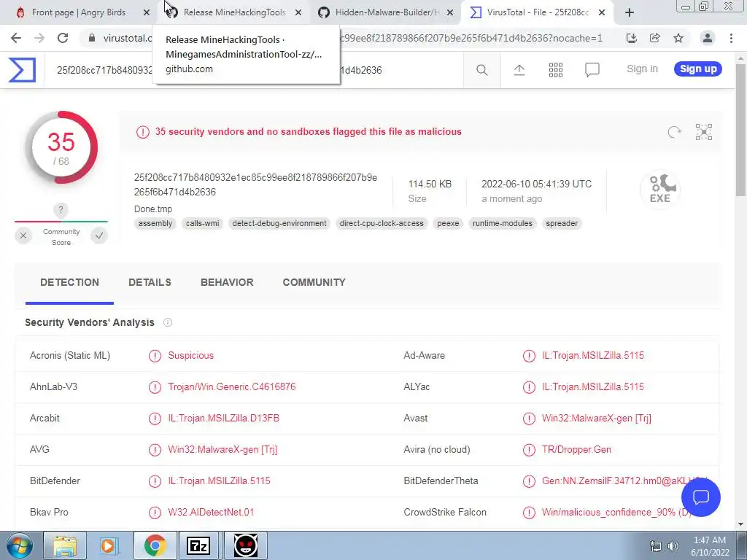Image resolution: width=747 pixels, height=560 pixels.
Task: Open the blue chat support bubble
Action: [x=701, y=497]
